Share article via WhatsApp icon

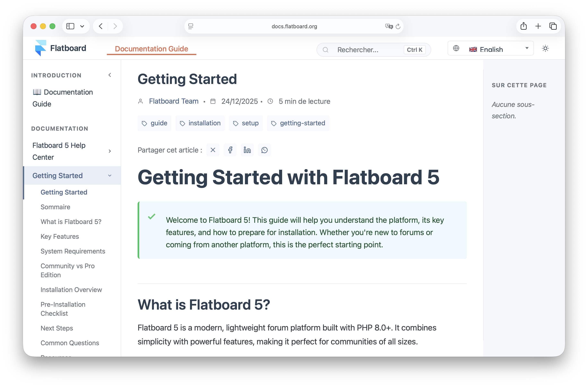coord(264,150)
